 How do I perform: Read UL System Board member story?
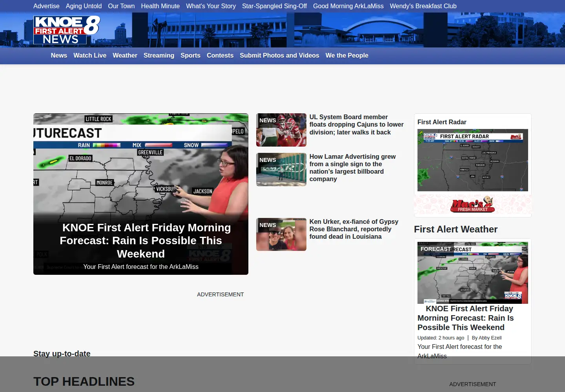click(356, 125)
